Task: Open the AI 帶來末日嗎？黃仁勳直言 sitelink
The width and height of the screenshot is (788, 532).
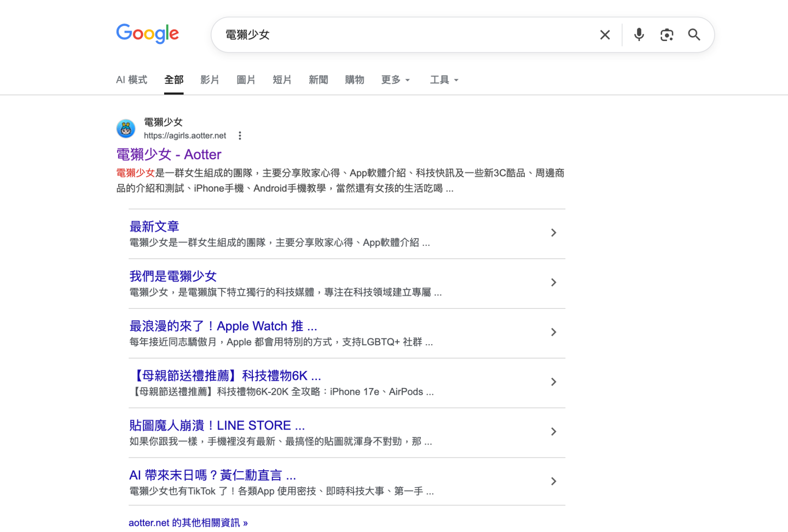Action: (212, 475)
